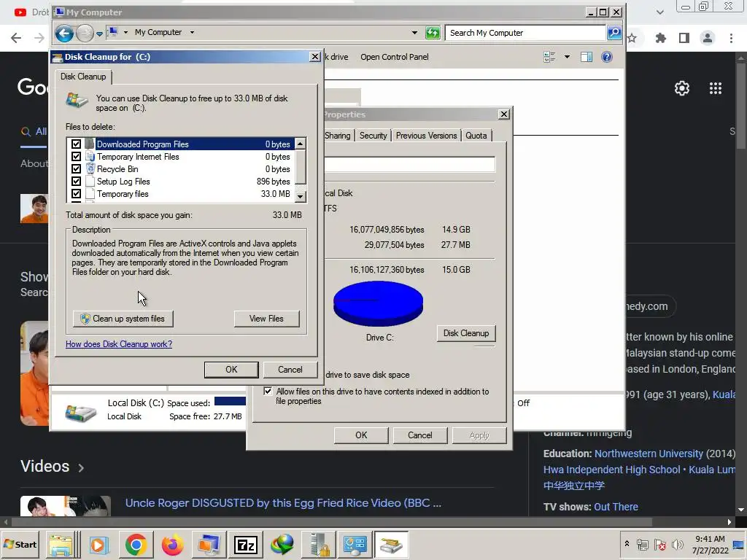
Task: Open Quota tab in Properties
Action: click(x=476, y=136)
